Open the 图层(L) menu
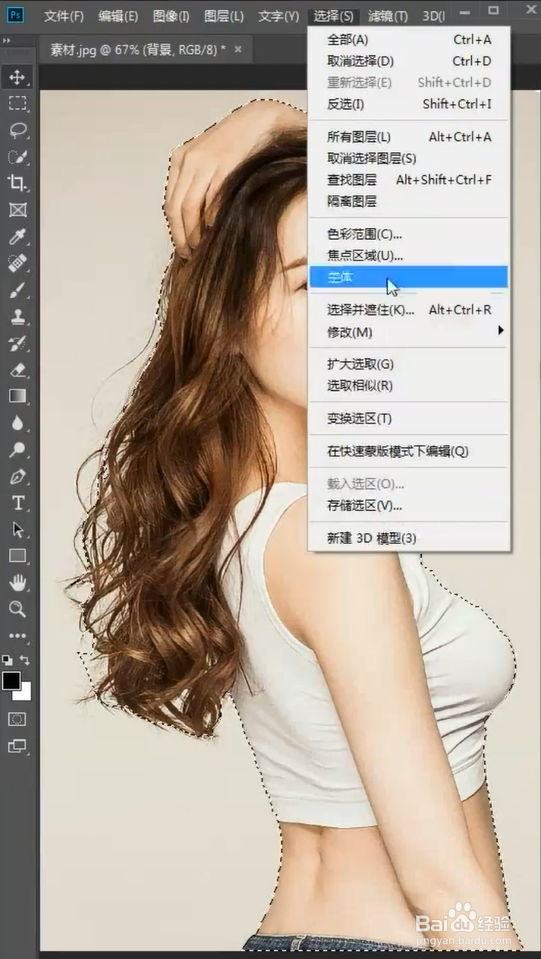541x959 pixels. tap(224, 16)
